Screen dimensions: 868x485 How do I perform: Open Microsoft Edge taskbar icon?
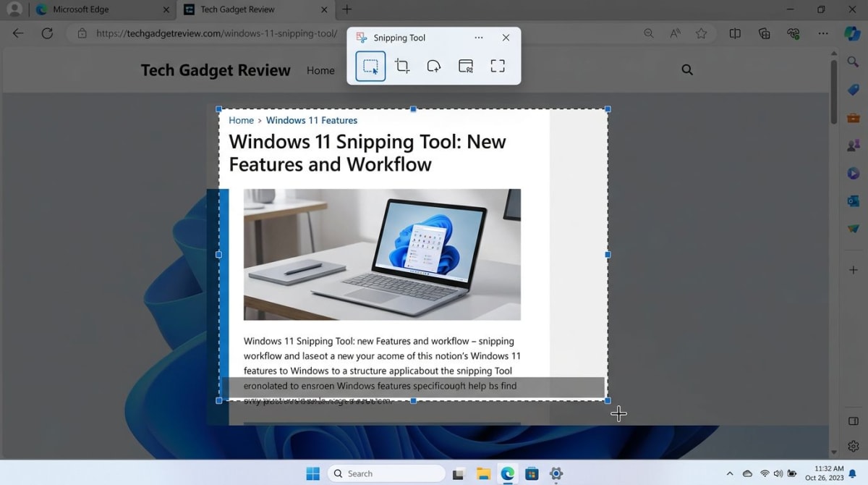pyautogui.click(x=508, y=474)
